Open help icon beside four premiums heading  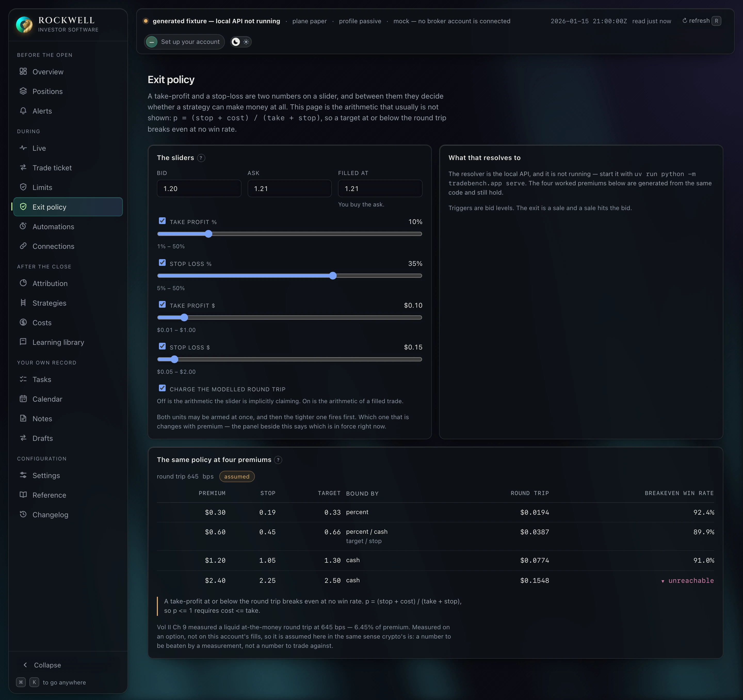[x=278, y=460]
